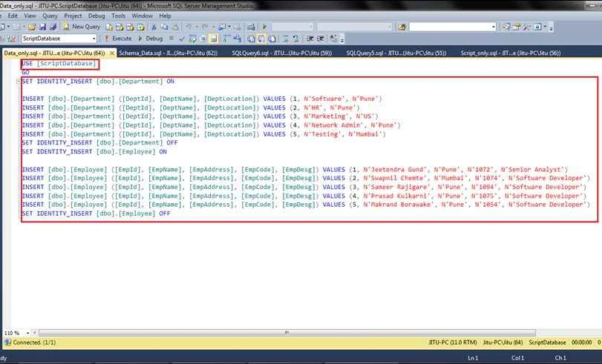Display the Estimated Execution Plan icon
Screen dimensions: 602x364
(x=192, y=39)
